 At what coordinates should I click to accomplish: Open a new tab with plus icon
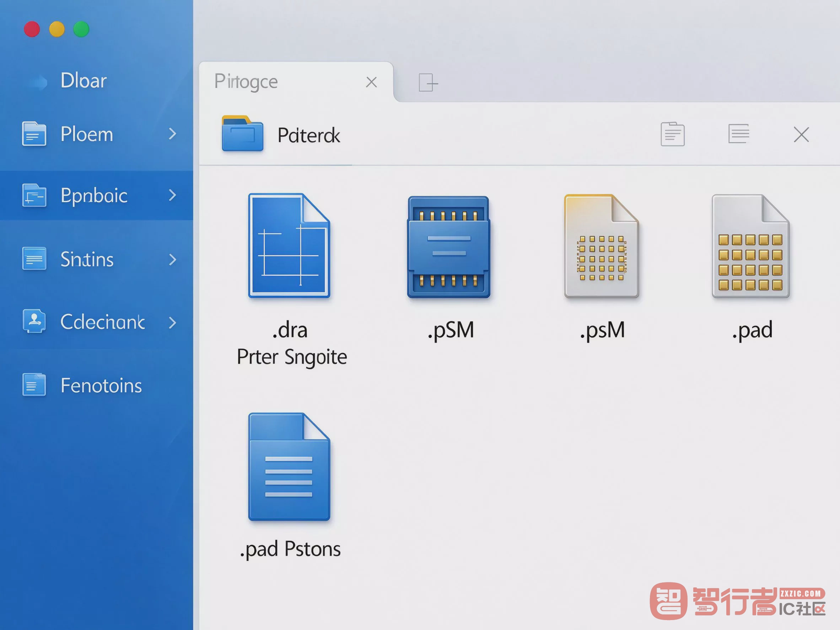click(x=428, y=82)
